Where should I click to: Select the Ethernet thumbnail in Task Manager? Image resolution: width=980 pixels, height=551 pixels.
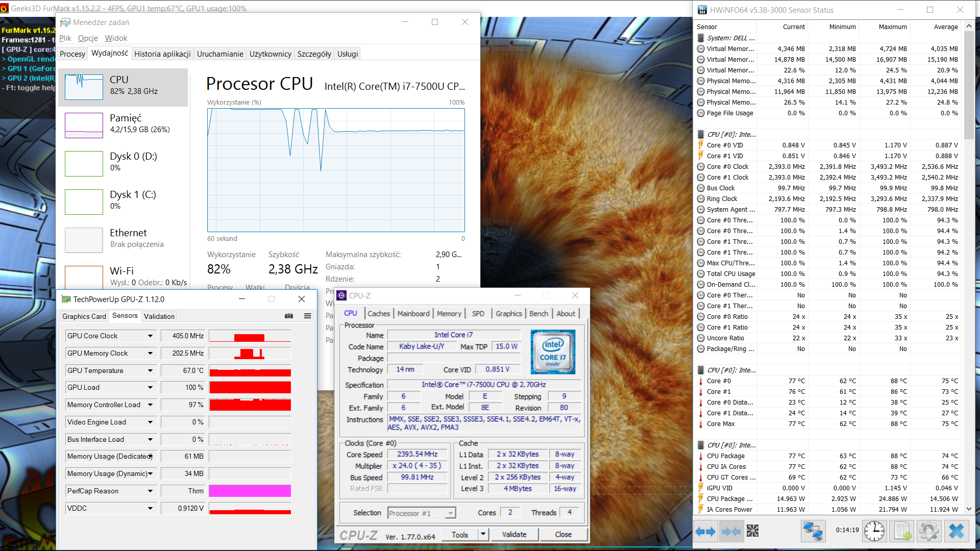84,240
